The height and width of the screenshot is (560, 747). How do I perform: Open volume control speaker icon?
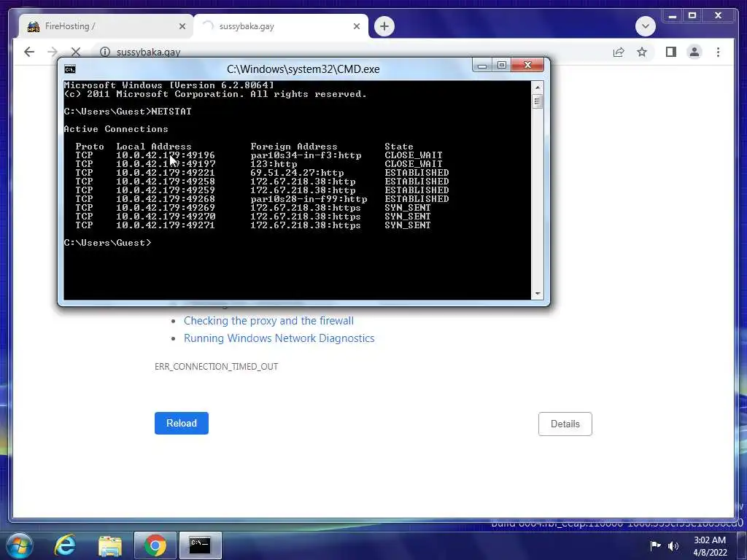point(673,545)
